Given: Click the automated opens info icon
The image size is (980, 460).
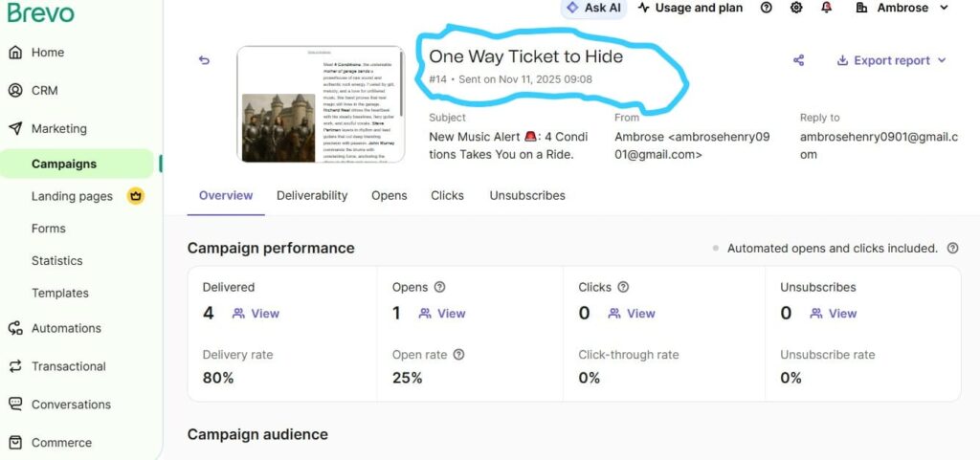Looking at the screenshot, I should (x=952, y=248).
